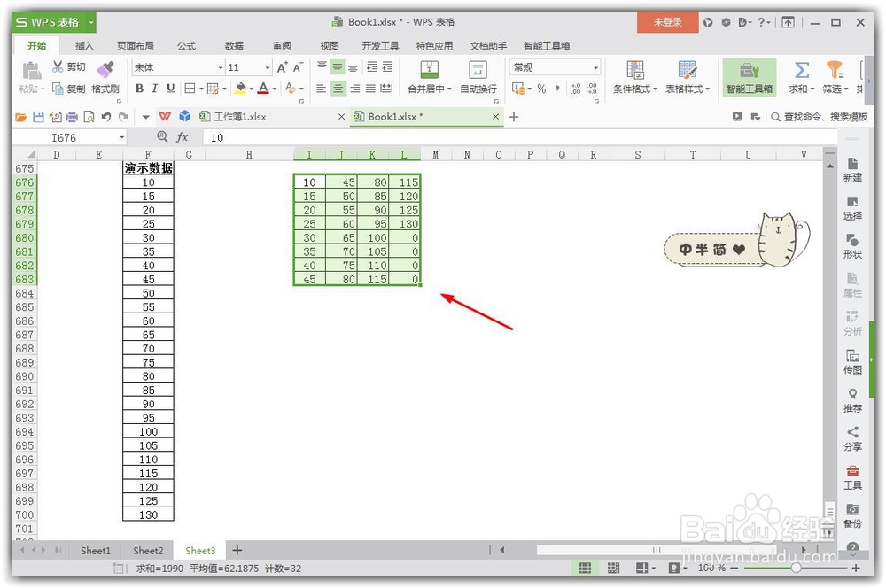Image resolution: width=886 pixels, height=588 pixels.
Task: Click the formula bar containing 10
Action: [520, 138]
